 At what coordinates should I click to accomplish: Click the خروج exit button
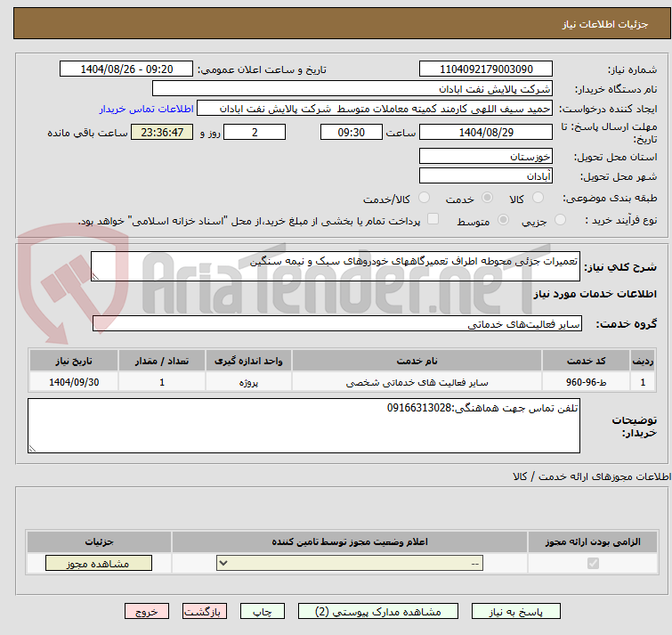147,612
